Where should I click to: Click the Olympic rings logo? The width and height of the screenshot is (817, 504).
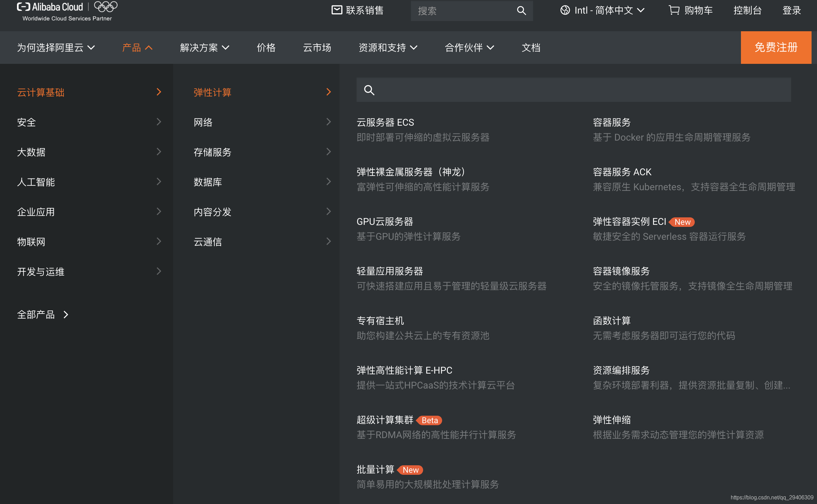point(106,6)
